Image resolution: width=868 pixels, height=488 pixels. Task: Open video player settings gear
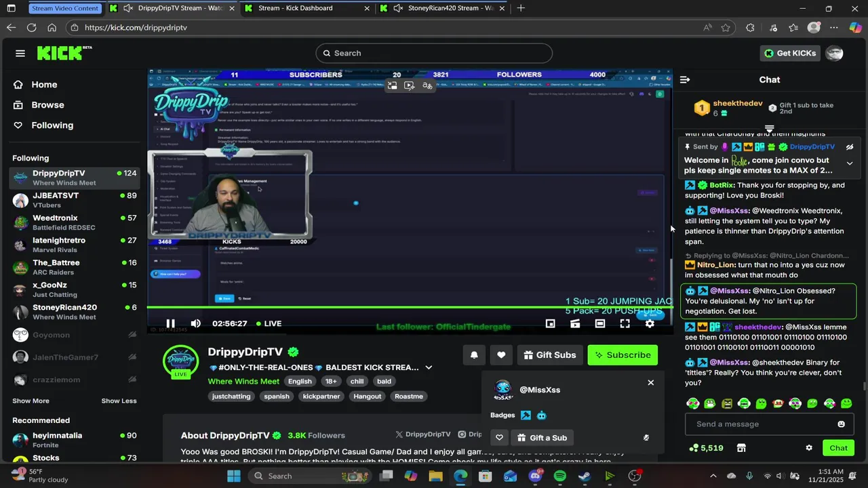click(650, 323)
